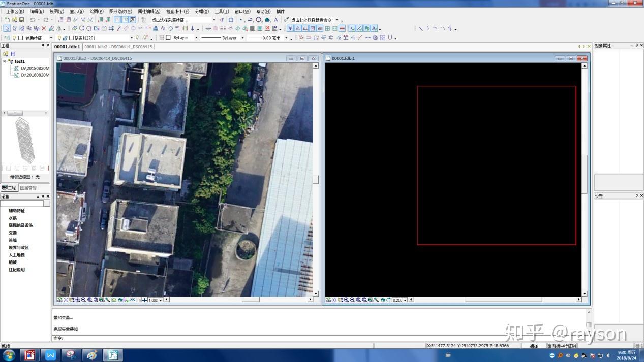Switch to the 图层管理 tab
This screenshot has height=362, width=644.
(x=28, y=188)
